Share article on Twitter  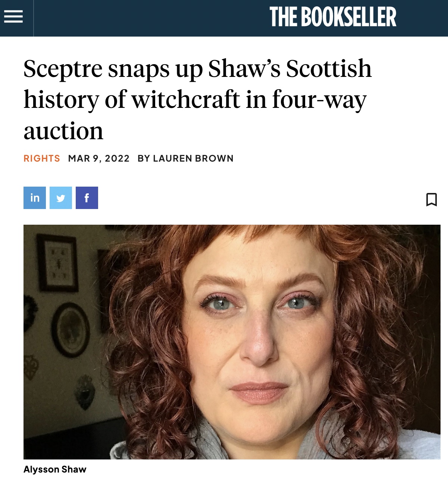tap(61, 198)
